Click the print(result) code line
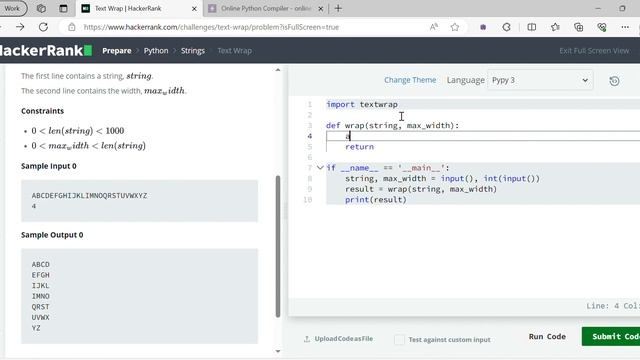Viewport: 640px width, 360px height. click(376, 200)
